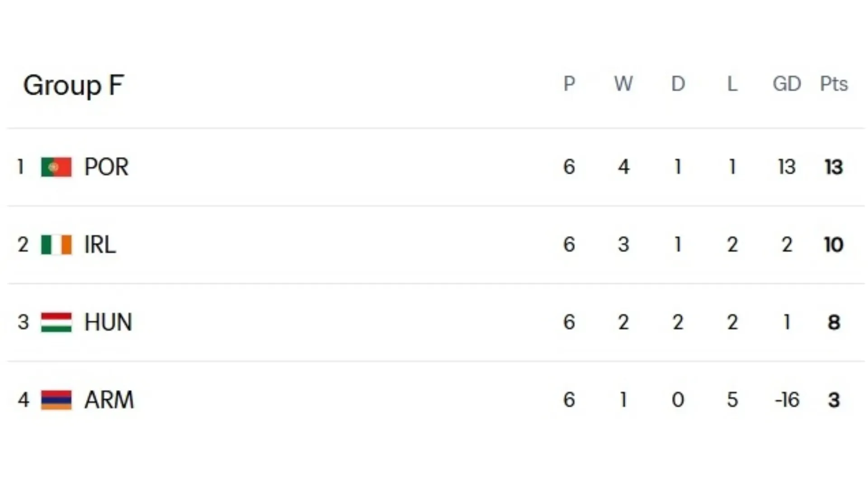Select the HUN team name
This screenshot has width=868, height=488.
pos(108,322)
